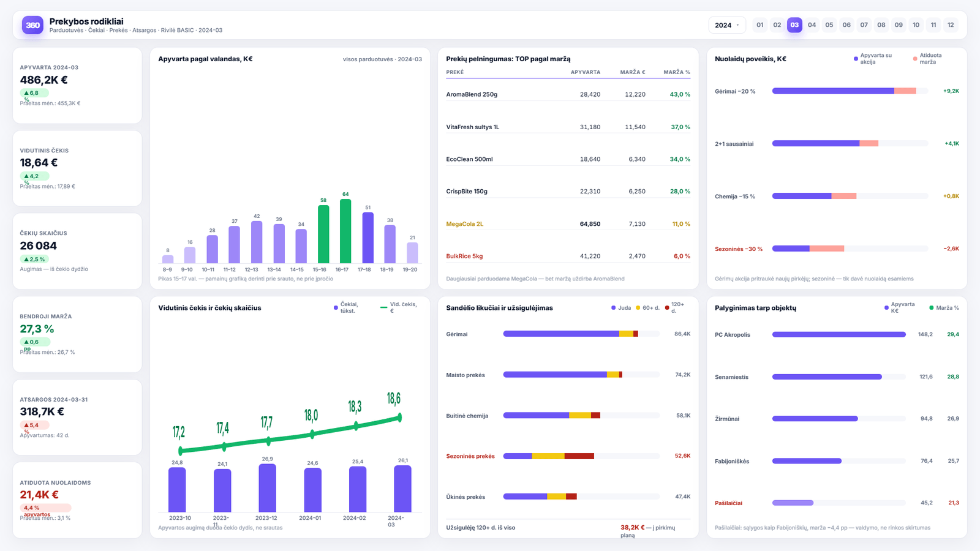This screenshot has width=980, height=551.
Task: Click the 18,6 line point for 2024-03
Action: [x=399, y=418]
